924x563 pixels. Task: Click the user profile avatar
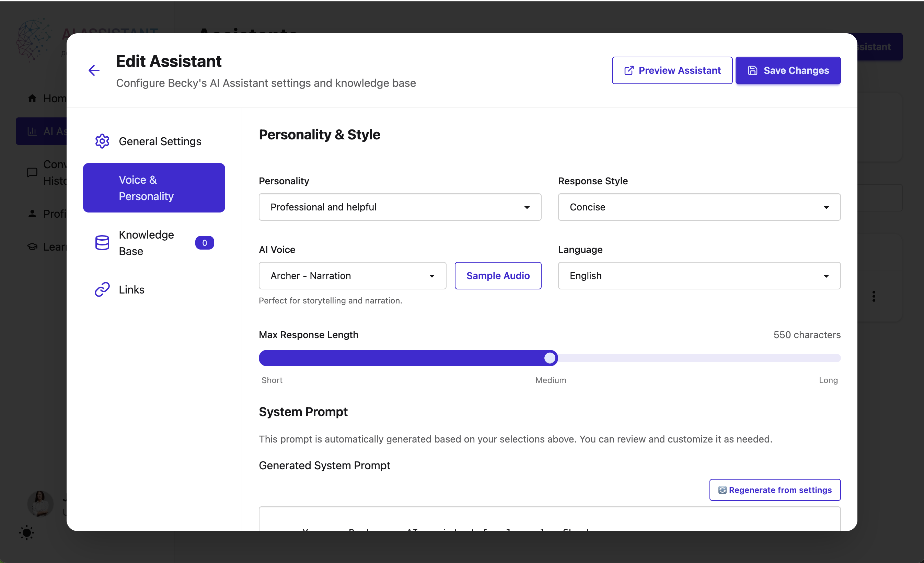[41, 503]
